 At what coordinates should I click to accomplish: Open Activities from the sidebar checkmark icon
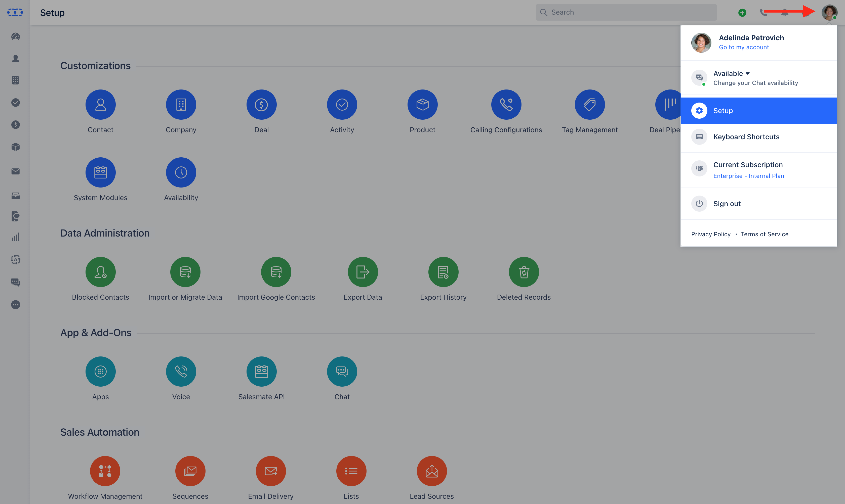click(15, 103)
